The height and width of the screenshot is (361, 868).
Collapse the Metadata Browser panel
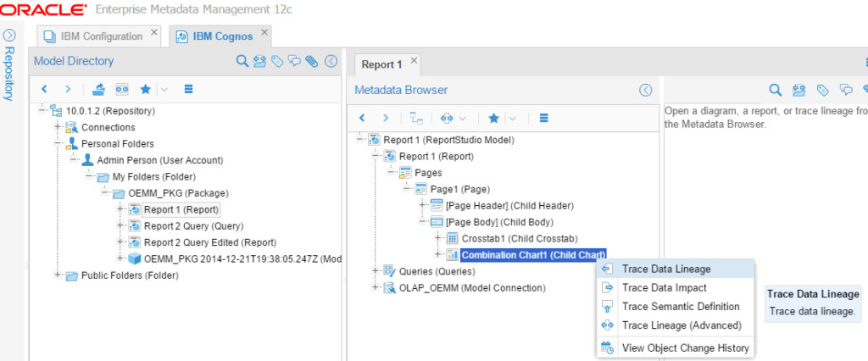pyautogui.click(x=645, y=90)
